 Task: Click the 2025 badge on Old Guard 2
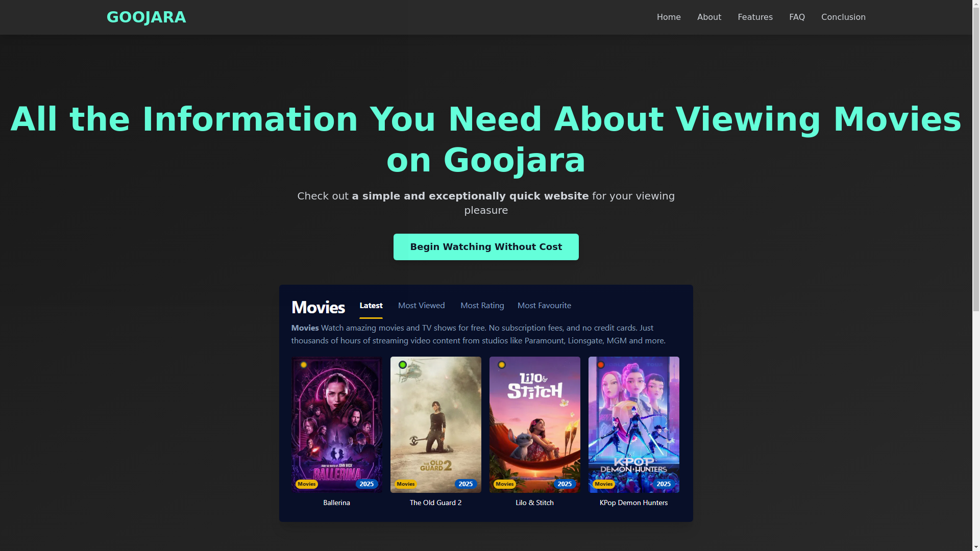pyautogui.click(x=466, y=484)
